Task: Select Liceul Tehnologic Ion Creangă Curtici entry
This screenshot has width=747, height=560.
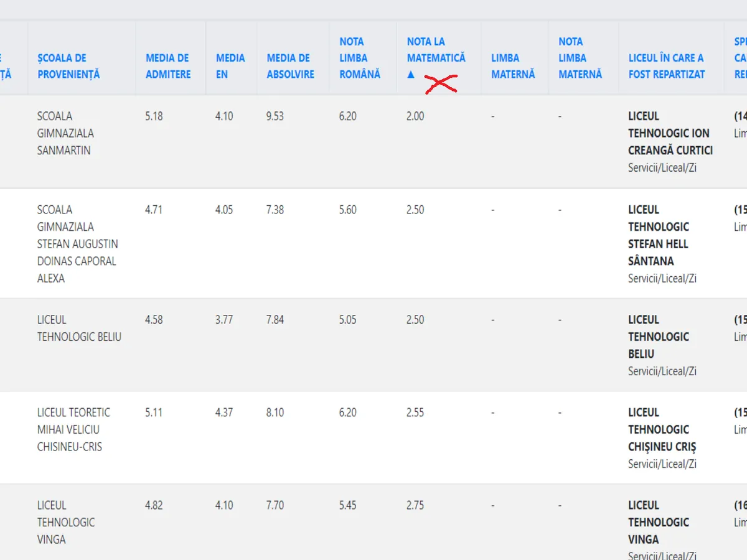Action: (x=670, y=133)
